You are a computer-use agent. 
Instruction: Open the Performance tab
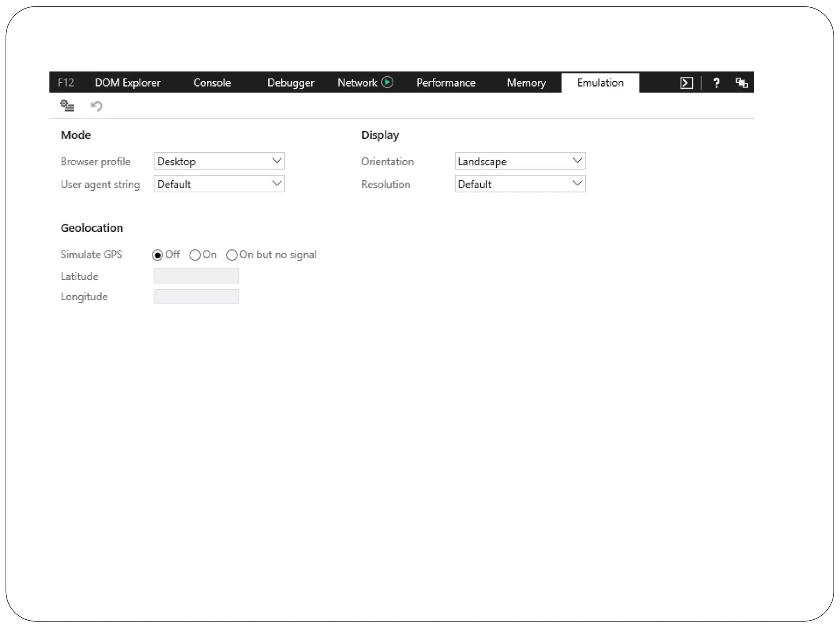pos(446,83)
